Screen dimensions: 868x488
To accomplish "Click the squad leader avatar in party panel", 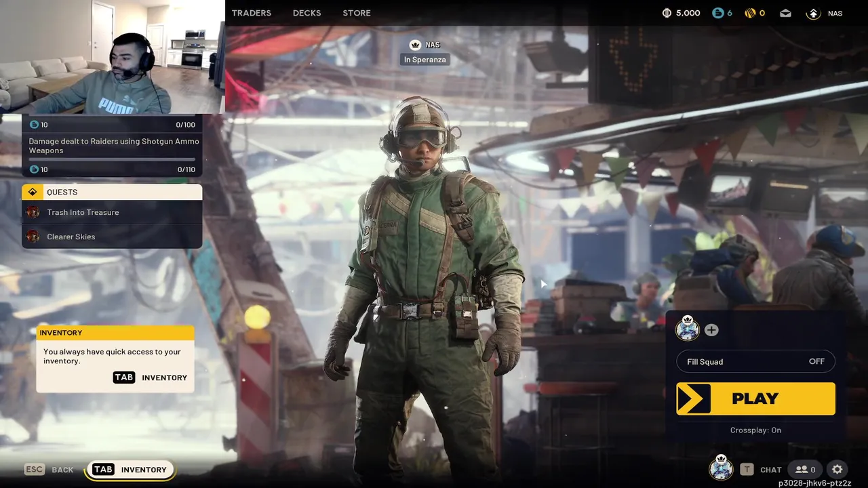I will (x=688, y=329).
